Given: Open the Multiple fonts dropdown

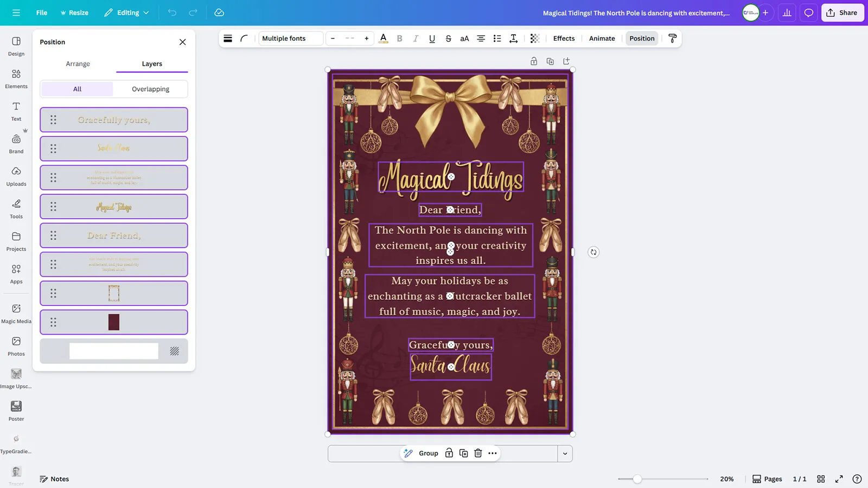Looking at the screenshot, I should tap(290, 38).
